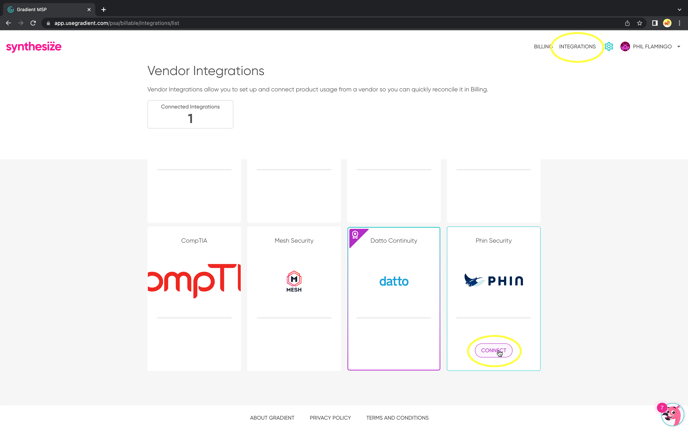Select the Datto Continuity card
Screen dimensions: 688x430
click(x=394, y=298)
